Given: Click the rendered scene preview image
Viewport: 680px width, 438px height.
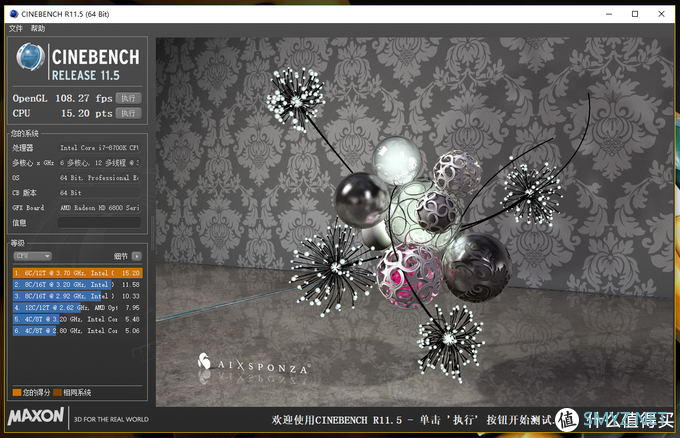Looking at the screenshot, I should pos(414,222).
